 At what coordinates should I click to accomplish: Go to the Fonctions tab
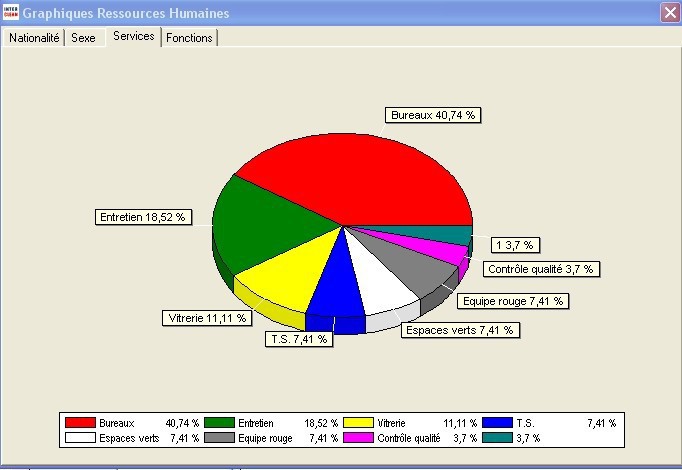click(190, 38)
